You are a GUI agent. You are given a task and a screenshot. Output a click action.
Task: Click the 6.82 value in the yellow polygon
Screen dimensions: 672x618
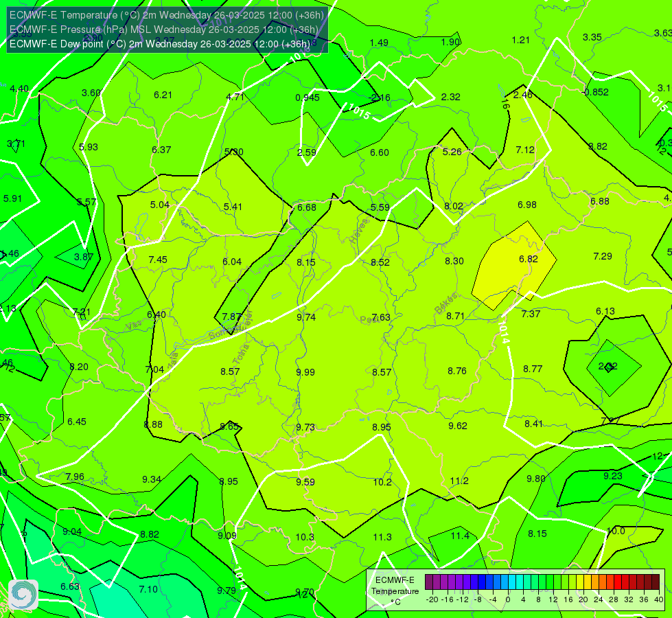(x=528, y=259)
